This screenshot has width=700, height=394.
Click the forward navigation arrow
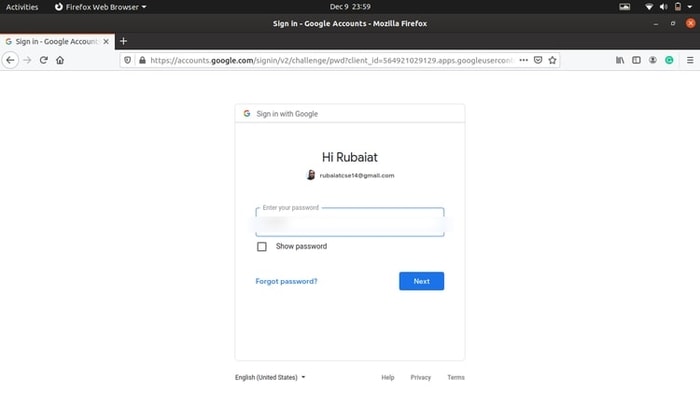(x=27, y=60)
